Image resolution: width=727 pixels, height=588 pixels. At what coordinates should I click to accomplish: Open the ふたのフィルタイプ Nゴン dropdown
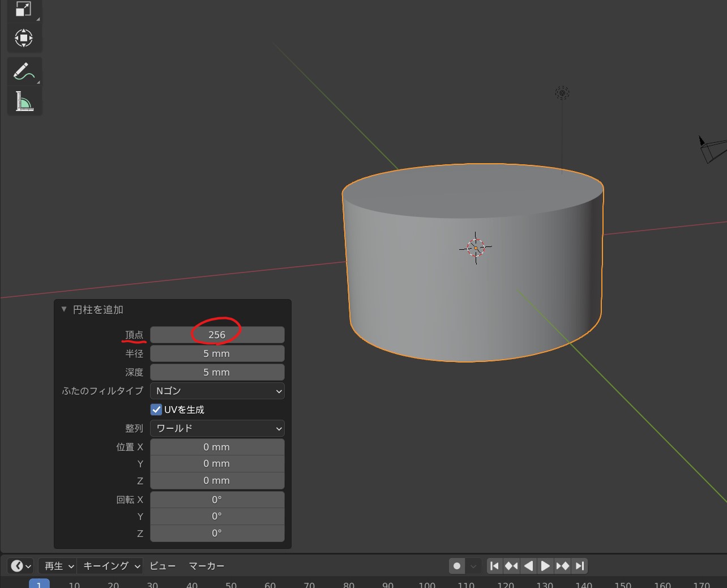point(217,391)
